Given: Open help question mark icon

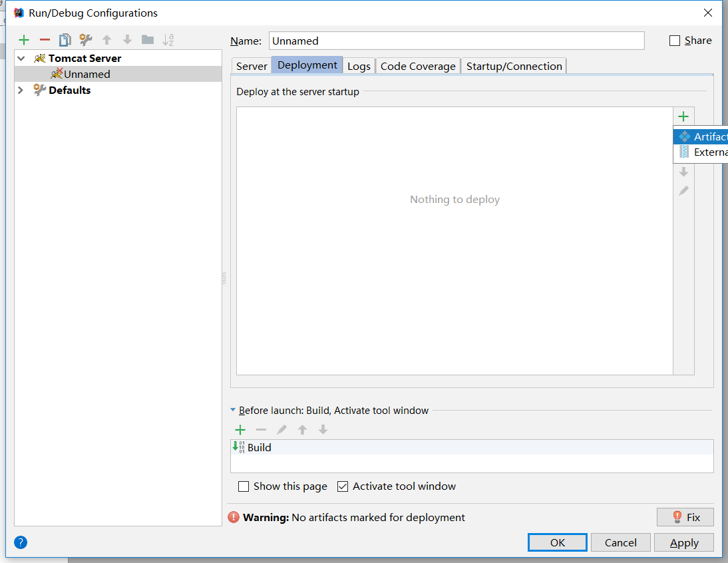Looking at the screenshot, I should click(21, 542).
